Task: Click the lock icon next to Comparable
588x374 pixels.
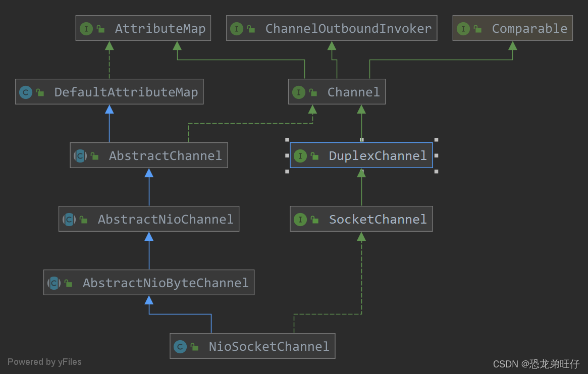Action: 477,28
